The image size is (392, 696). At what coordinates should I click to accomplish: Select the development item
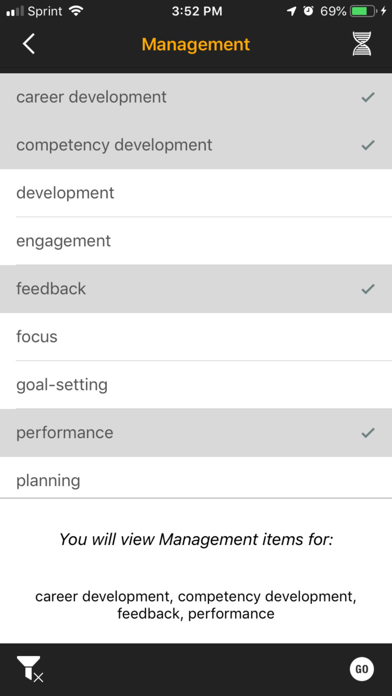coord(196,193)
